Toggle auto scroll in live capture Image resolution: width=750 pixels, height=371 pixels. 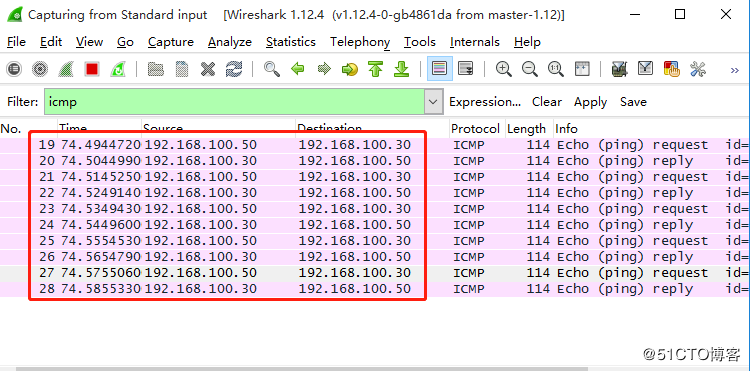[x=465, y=69]
